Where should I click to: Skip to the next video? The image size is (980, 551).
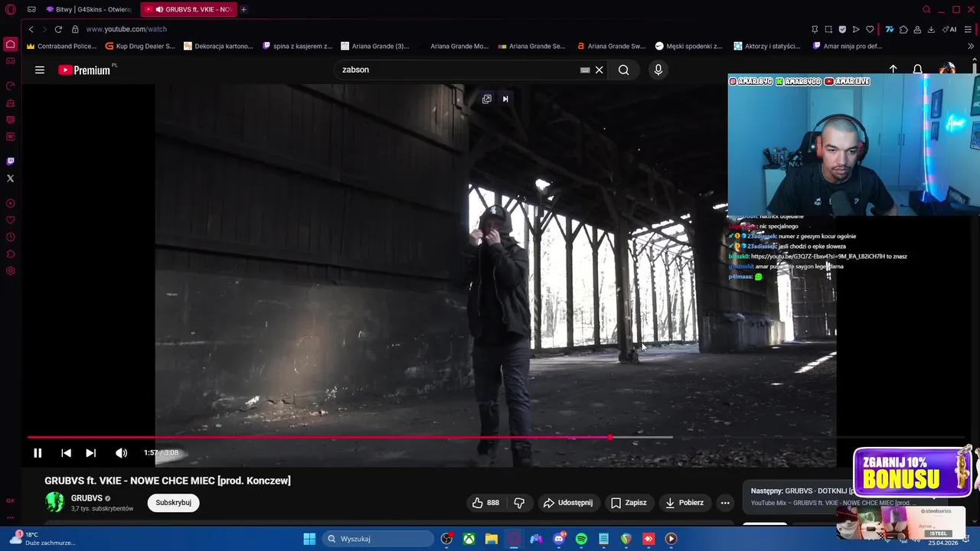[x=90, y=453]
